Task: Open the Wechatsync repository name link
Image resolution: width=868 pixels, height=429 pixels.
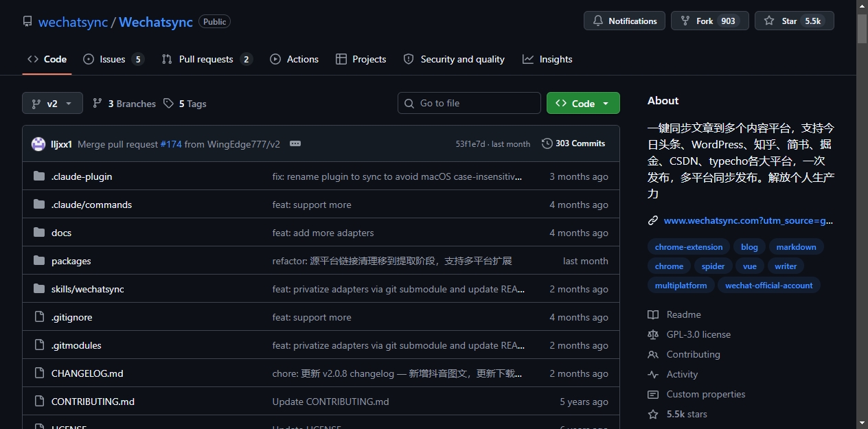Action: (x=156, y=22)
